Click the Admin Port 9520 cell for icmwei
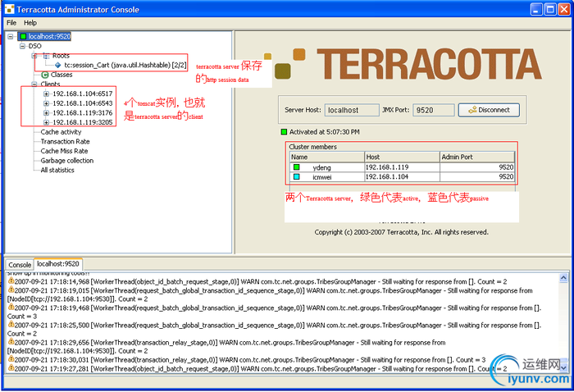 [477, 177]
